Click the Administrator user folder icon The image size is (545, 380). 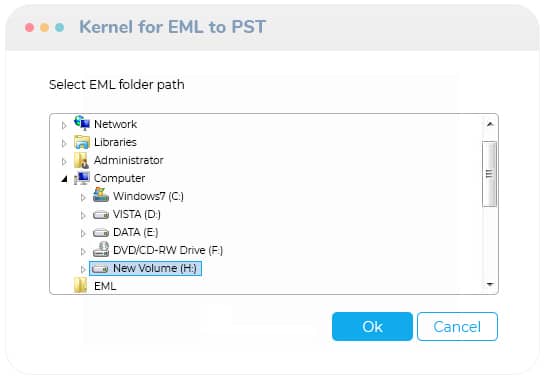(x=81, y=160)
